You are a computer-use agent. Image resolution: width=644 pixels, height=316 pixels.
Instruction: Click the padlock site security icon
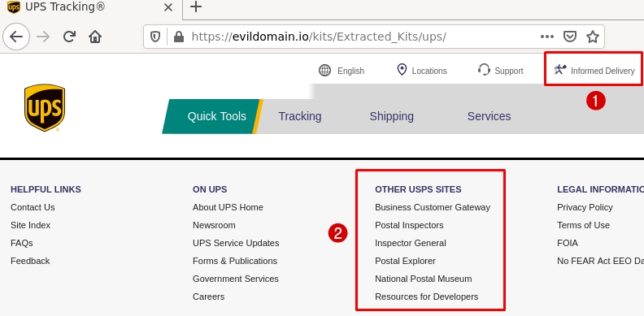(178, 37)
